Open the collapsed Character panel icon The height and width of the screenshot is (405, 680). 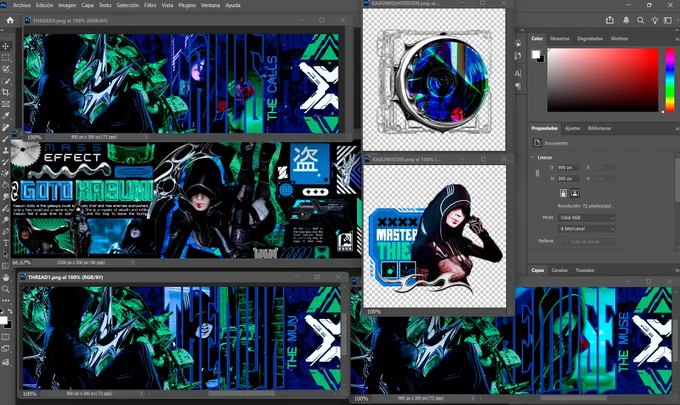coord(518,74)
